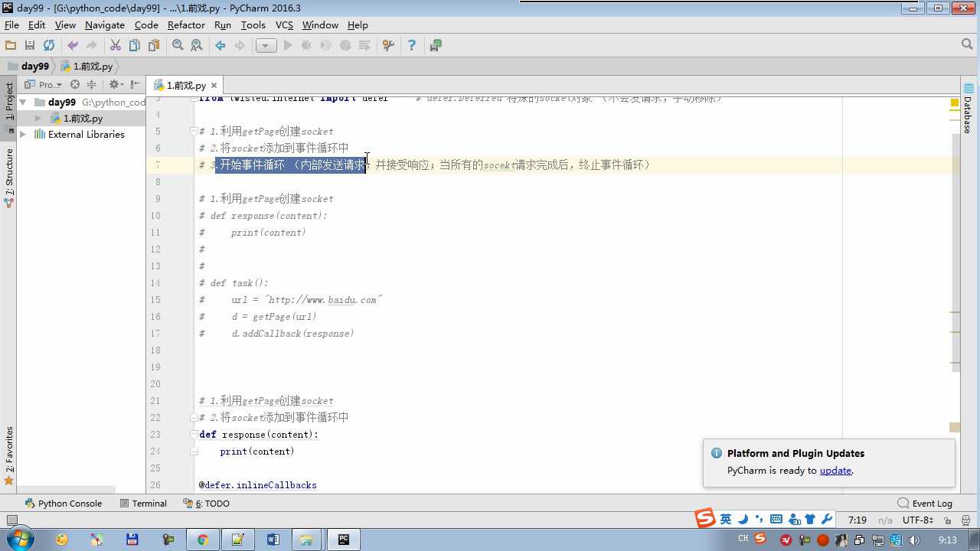The height and width of the screenshot is (551, 980).
Task: Click day99 in the navigation breadcrumb
Action: [x=28, y=67]
